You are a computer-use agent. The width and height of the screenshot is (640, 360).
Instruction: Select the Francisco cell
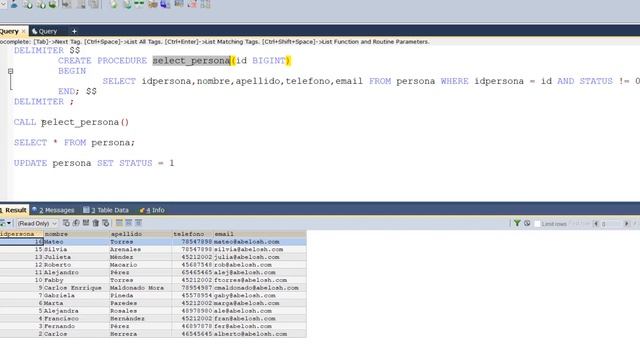[x=76, y=319]
